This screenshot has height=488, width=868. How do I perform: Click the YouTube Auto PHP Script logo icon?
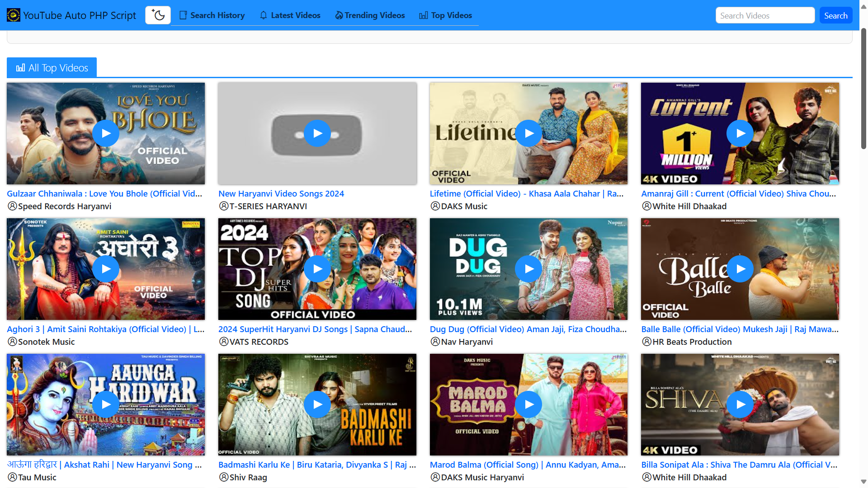[13, 15]
